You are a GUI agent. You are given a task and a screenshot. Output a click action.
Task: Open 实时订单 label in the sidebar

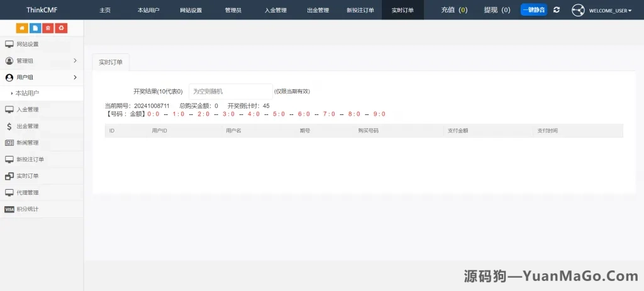tap(28, 176)
